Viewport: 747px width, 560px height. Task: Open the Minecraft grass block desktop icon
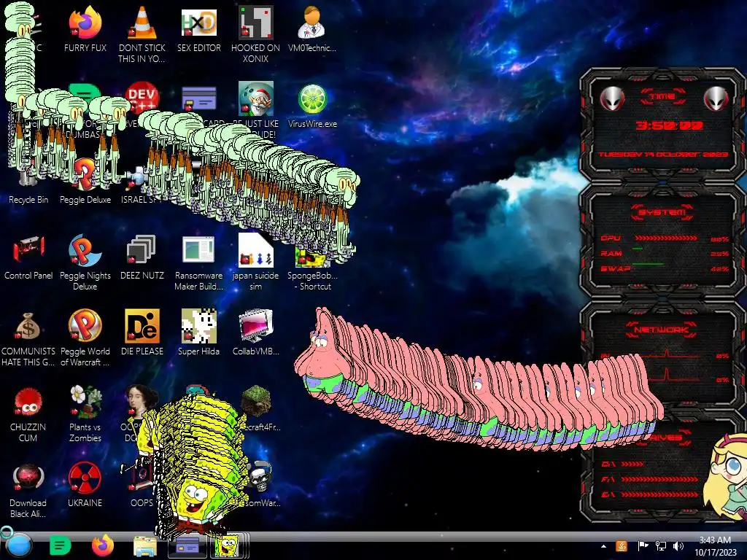click(258, 400)
